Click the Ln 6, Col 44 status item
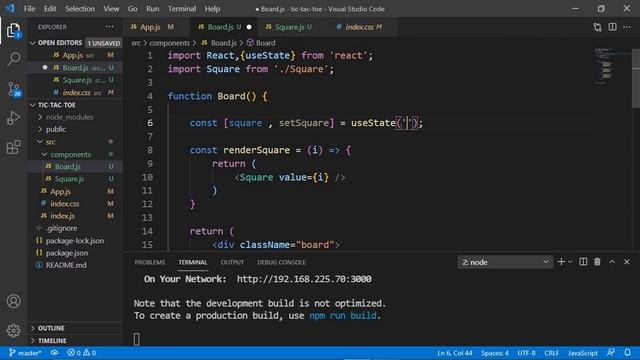 pyautogui.click(x=455, y=353)
